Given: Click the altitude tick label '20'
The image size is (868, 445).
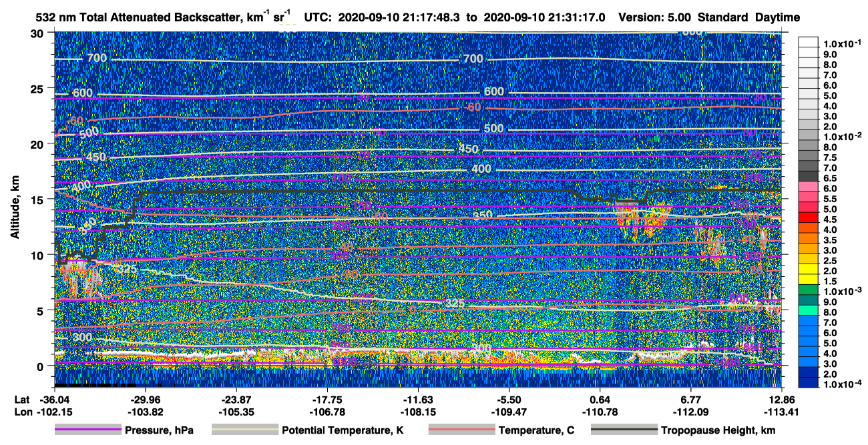Looking at the screenshot, I should (x=39, y=144).
